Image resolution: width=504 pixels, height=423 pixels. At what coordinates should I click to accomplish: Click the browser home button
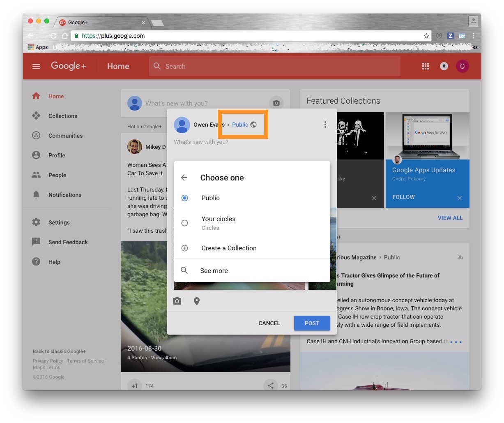tap(65, 36)
